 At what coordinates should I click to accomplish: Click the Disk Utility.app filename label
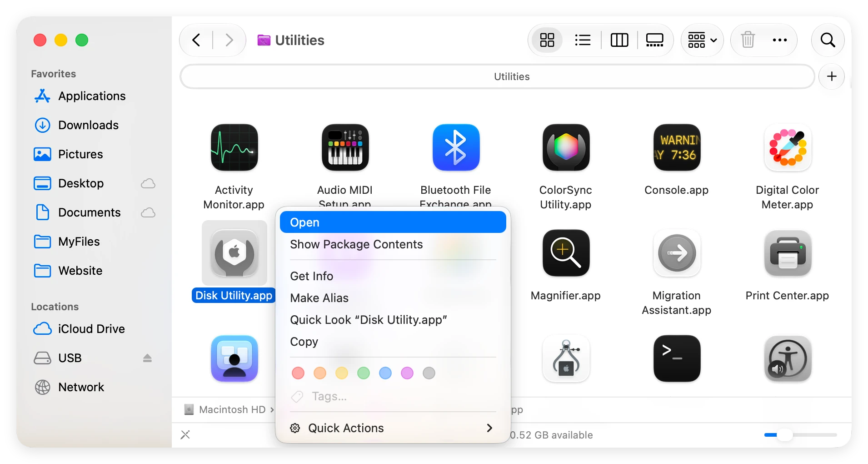tap(234, 295)
